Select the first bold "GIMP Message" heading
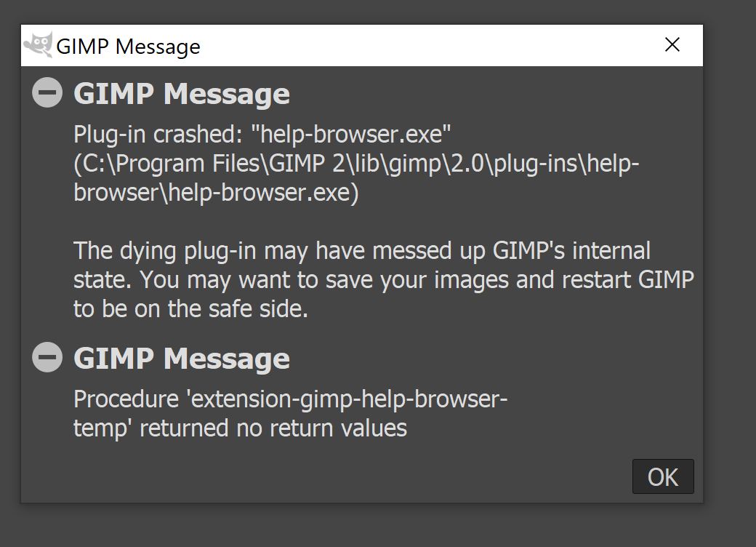The height and width of the screenshot is (547, 756). click(182, 94)
